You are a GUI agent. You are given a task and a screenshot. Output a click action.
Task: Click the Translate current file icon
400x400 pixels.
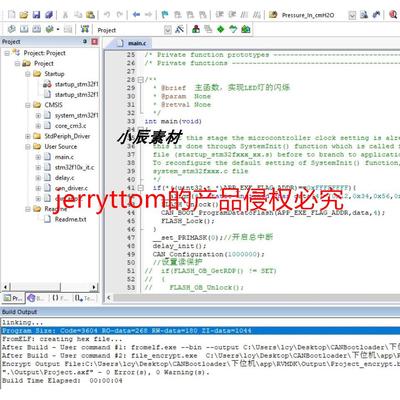click(12, 29)
